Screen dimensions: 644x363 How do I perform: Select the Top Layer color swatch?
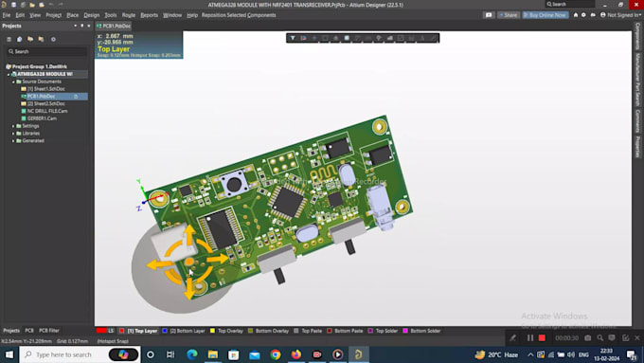(122, 331)
